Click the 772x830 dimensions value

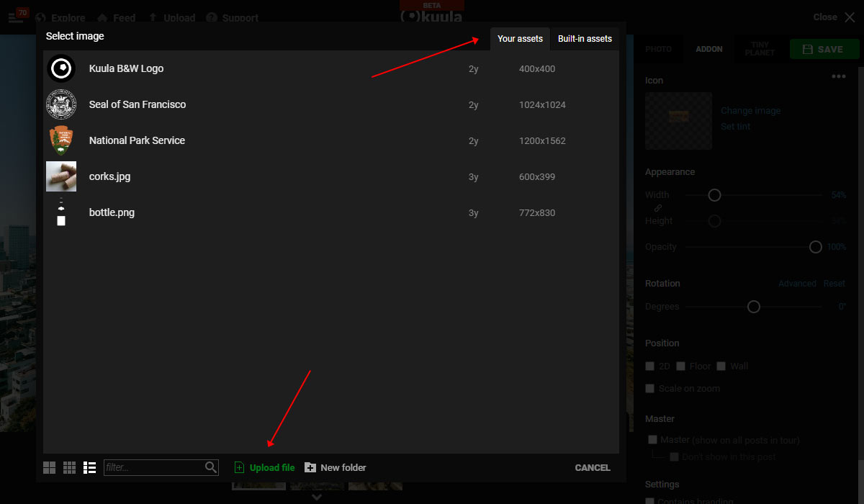click(537, 213)
